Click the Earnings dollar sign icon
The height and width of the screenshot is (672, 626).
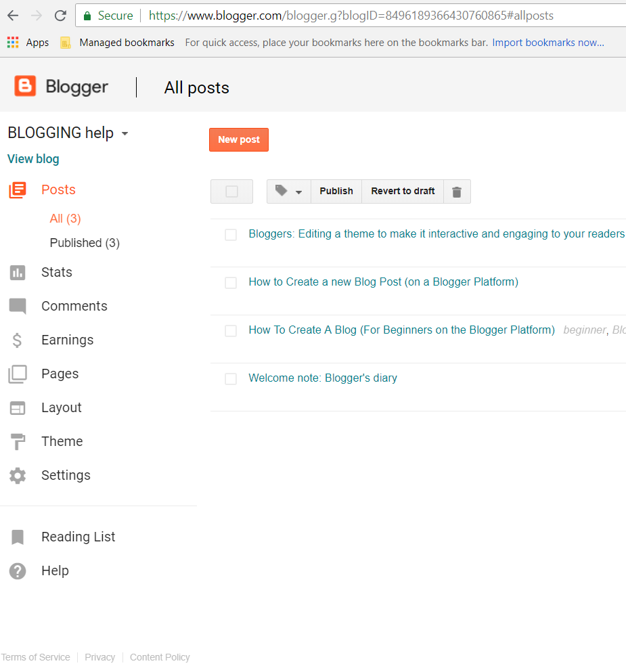click(x=17, y=340)
